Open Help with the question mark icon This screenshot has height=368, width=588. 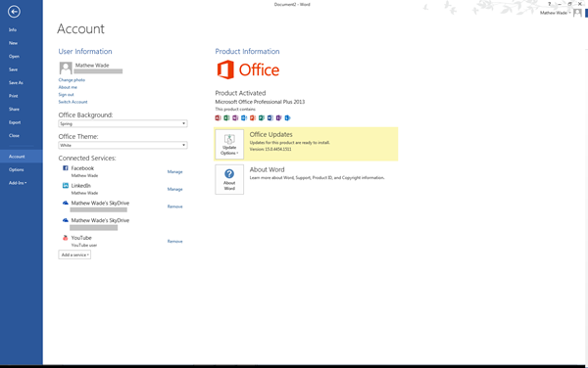(550, 4)
